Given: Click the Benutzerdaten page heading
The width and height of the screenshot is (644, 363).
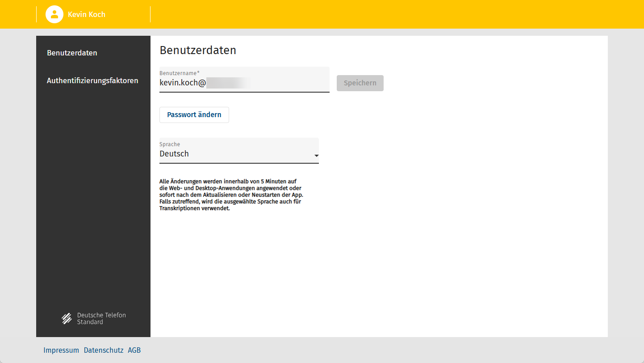Looking at the screenshot, I should pos(198,51).
